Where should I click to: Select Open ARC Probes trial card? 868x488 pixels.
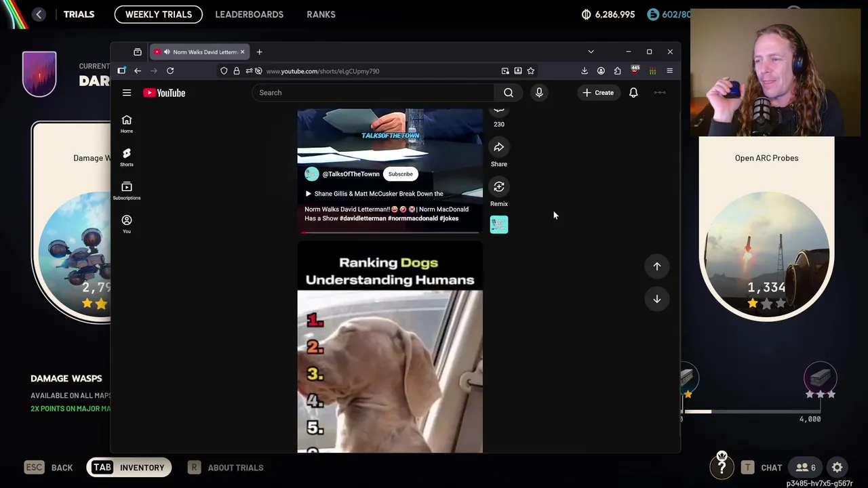(x=767, y=230)
